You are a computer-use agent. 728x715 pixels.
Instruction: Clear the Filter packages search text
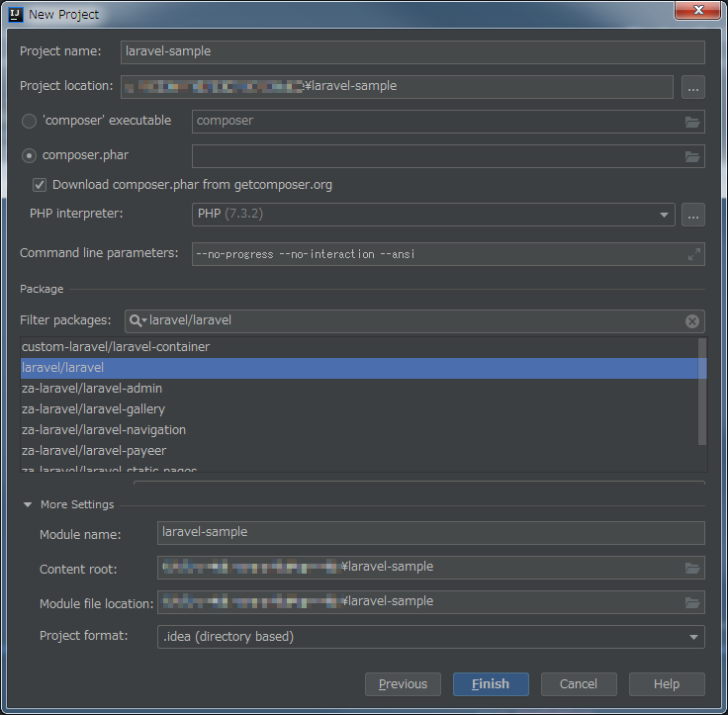[691, 321]
